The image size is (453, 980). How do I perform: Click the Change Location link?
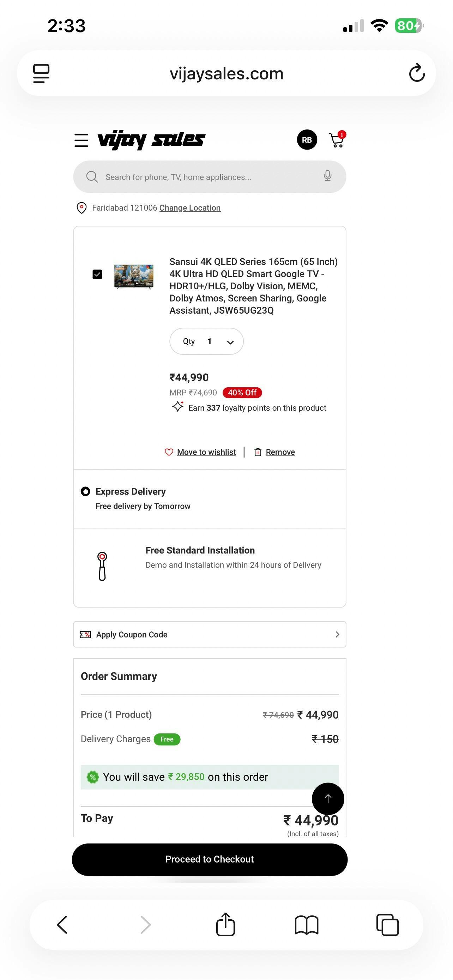190,208
